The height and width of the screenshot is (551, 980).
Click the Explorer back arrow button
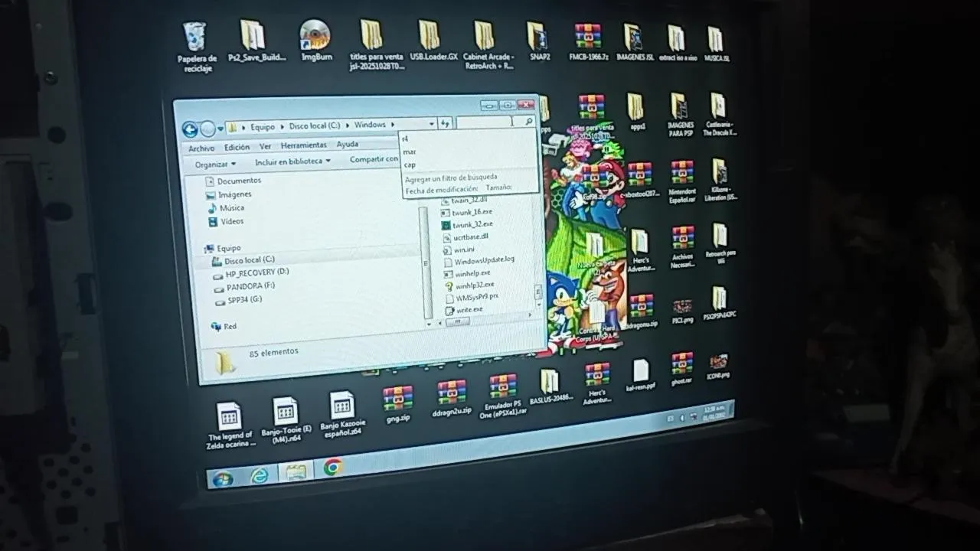pyautogui.click(x=189, y=129)
